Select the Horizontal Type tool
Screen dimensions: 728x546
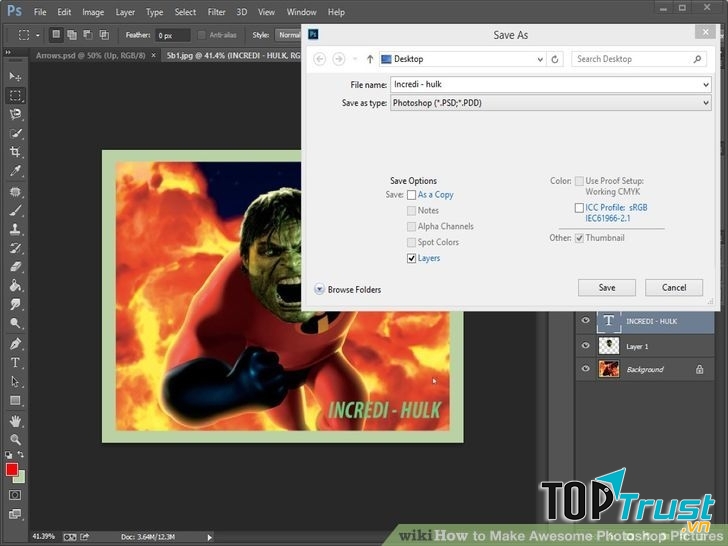(15, 363)
